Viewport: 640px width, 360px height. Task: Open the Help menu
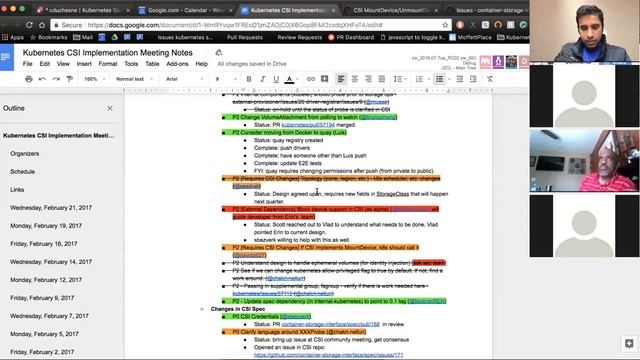[x=202, y=64]
